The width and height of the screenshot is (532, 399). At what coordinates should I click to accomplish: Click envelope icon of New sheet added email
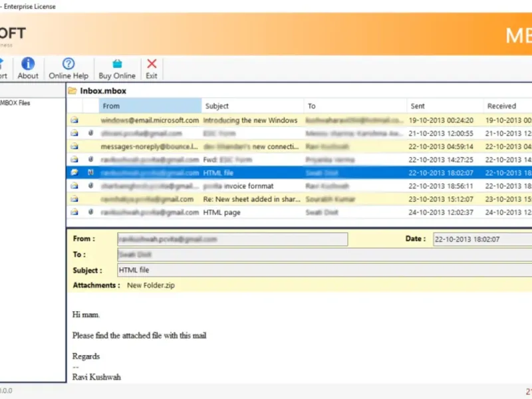click(x=74, y=199)
